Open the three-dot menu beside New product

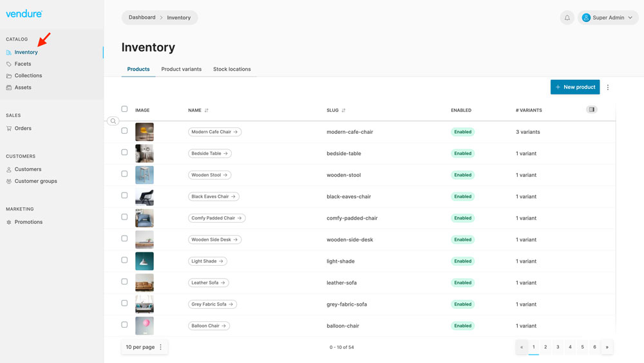pyautogui.click(x=608, y=88)
